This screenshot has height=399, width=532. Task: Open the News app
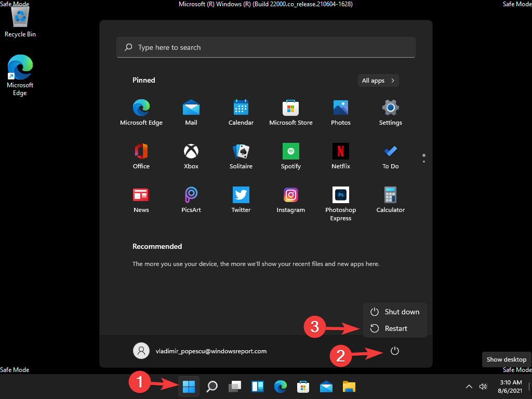tap(141, 200)
